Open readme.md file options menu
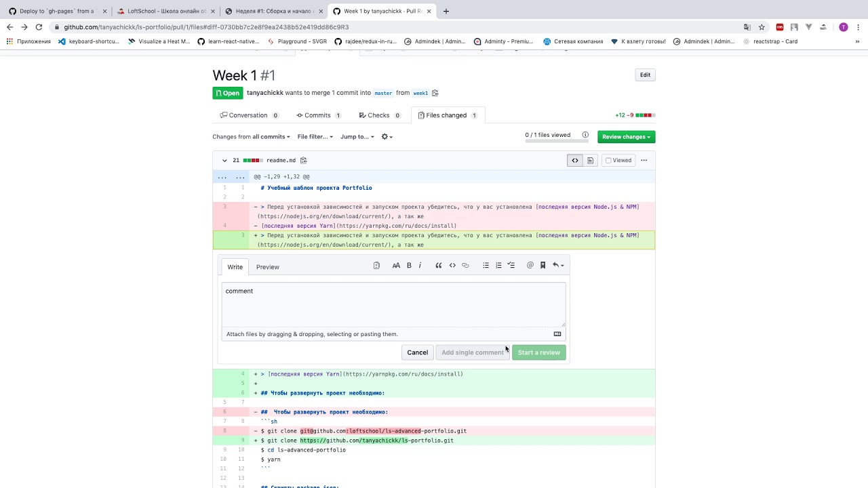The height and width of the screenshot is (488, 868). pos(644,161)
